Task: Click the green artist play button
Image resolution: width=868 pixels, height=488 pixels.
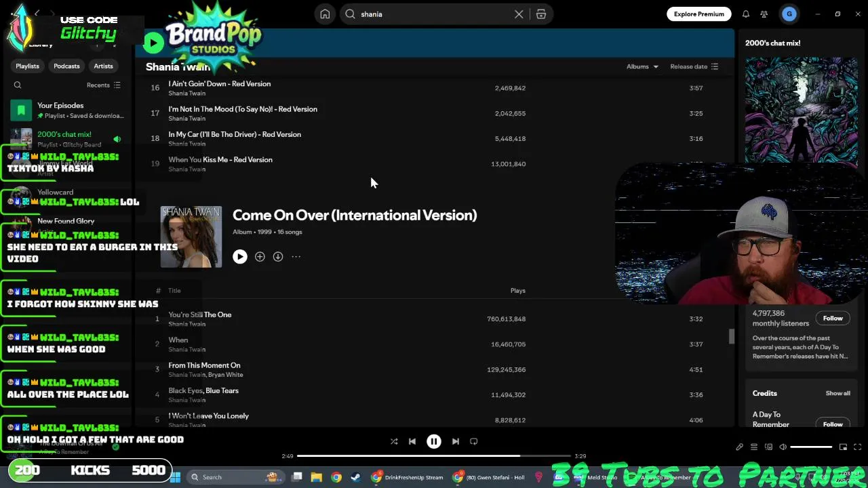Action: (x=153, y=43)
